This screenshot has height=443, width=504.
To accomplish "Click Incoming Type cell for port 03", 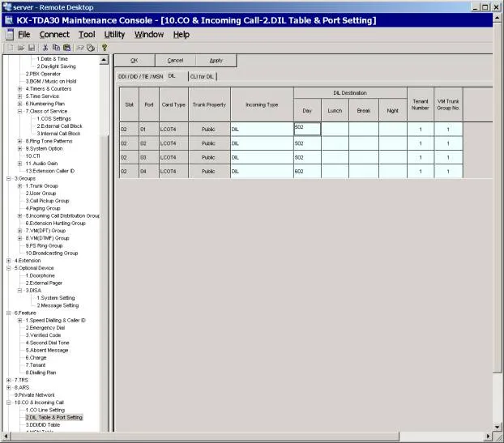I will [262, 157].
